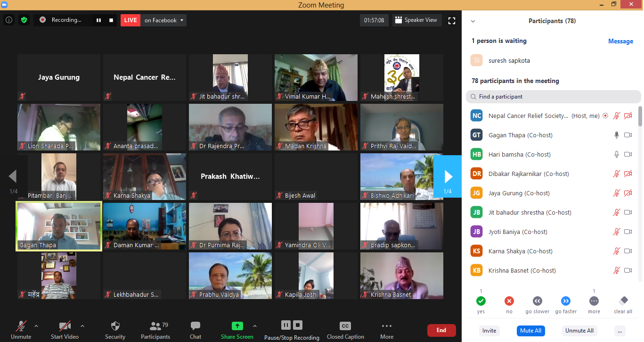Click the green Share Screen icon
The height and width of the screenshot is (342, 644).
[x=237, y=326]
